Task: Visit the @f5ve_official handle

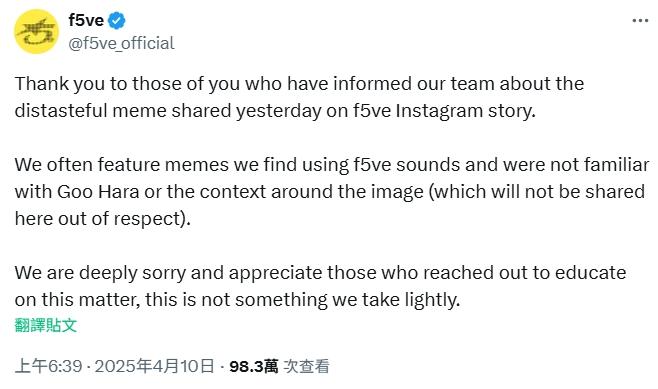Action: (x=121, y=43)
